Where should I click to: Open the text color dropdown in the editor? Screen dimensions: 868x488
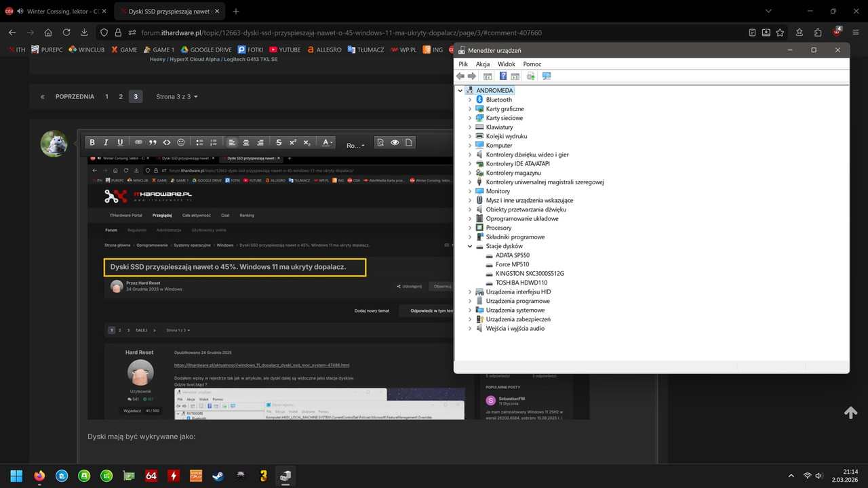click(328, 142)
